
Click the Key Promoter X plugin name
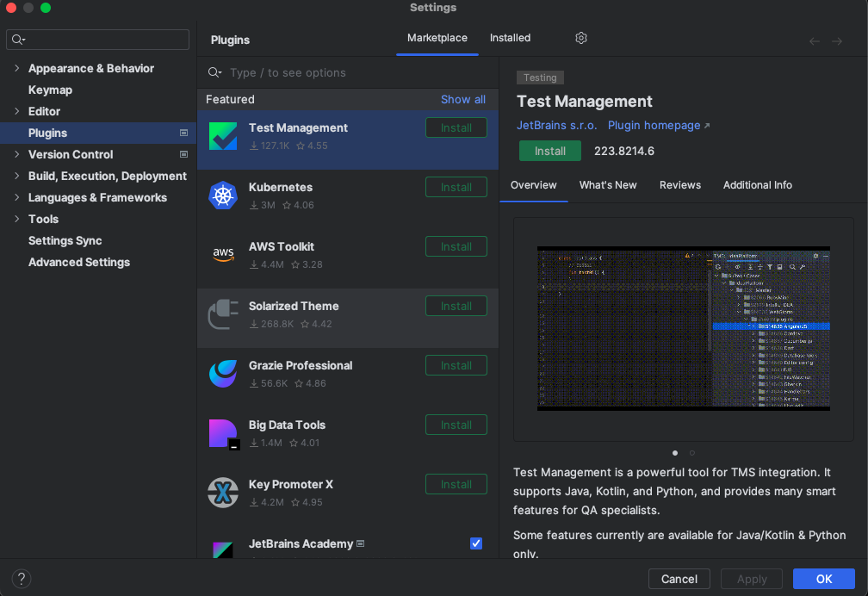click(x=291, y=485)
